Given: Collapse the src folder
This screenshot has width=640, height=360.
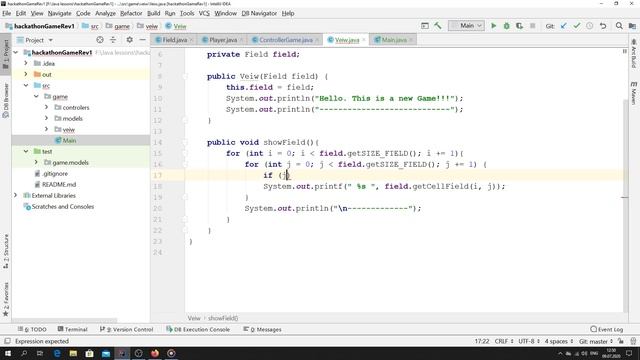Looking at the screenshot, I should [26, 85].
